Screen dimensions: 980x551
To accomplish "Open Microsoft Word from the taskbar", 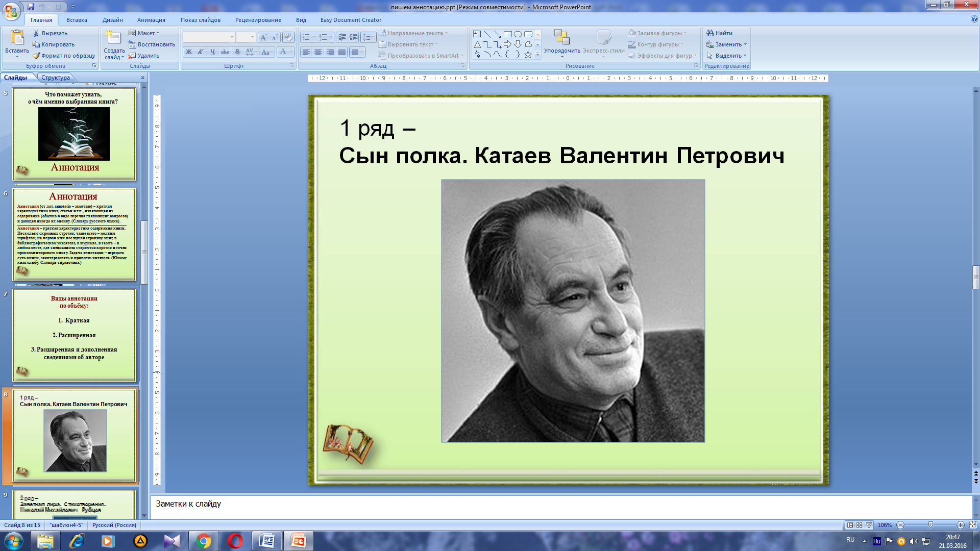I will coord(267,541).
